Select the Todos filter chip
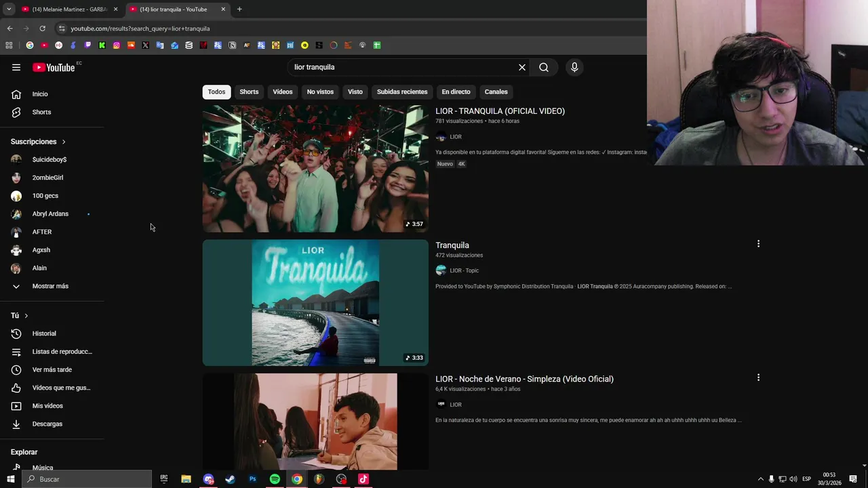Viewport: 868px width, 488px height. click(216, 91)
